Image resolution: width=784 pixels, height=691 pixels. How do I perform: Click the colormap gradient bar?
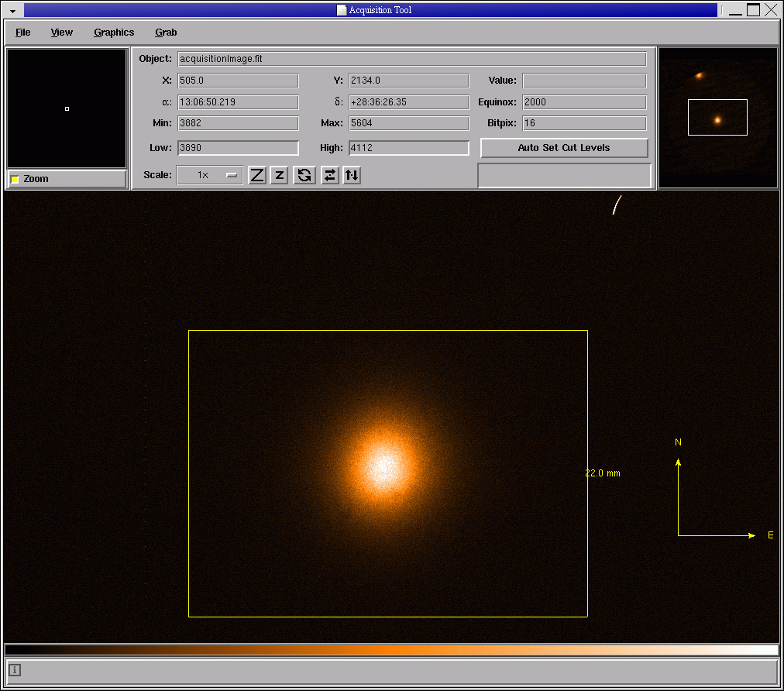391,650
